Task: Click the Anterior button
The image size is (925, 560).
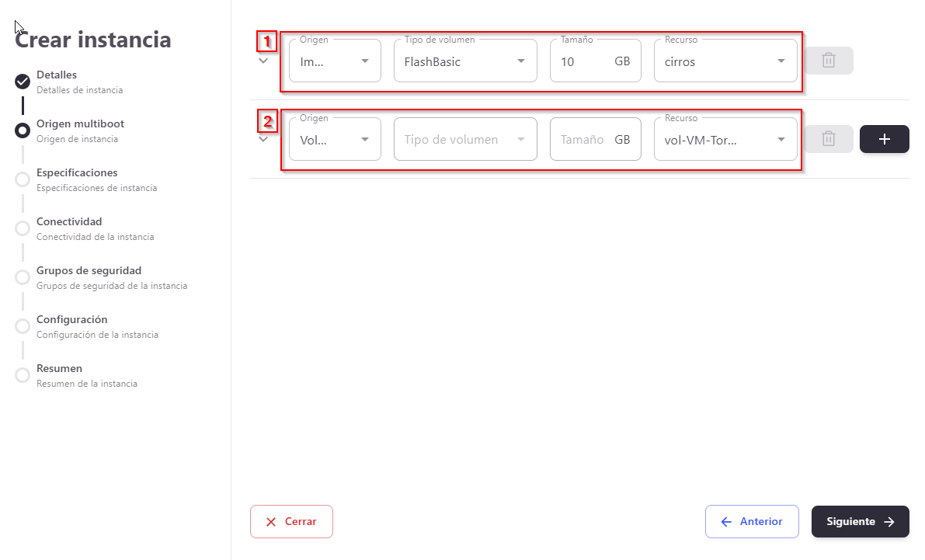Action: coord(751,522)
